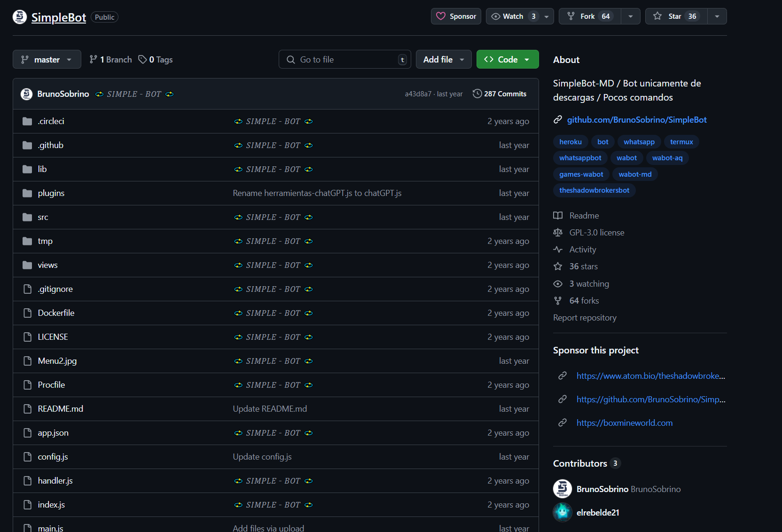782x532 pixels.
Task: Click the Star button
Action: pyautogui.click(x=676, y=16)
